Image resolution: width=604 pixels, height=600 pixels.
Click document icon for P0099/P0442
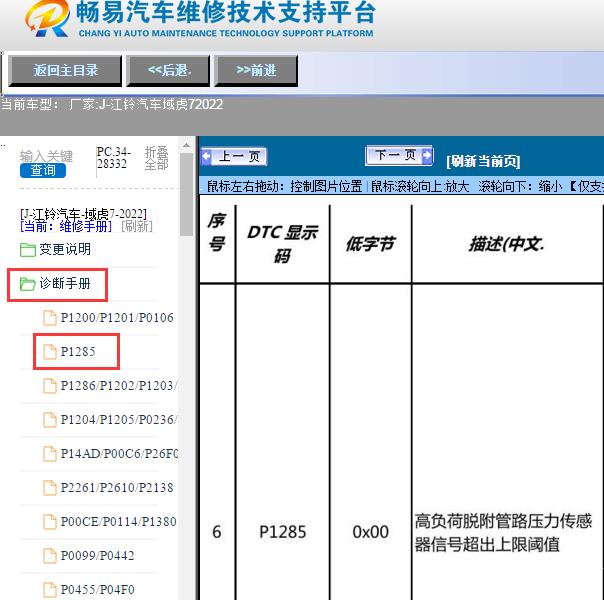(x=50, y=555)
